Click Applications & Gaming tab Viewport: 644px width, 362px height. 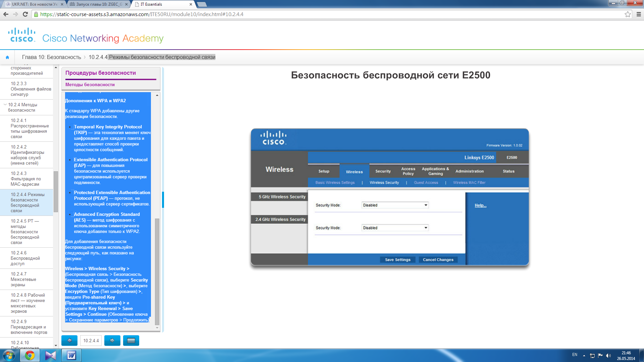point(435,171)
